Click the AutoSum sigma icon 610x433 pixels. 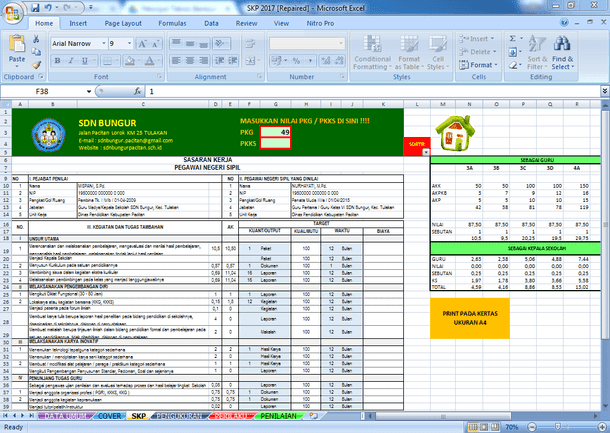click(x=513, y=39)
